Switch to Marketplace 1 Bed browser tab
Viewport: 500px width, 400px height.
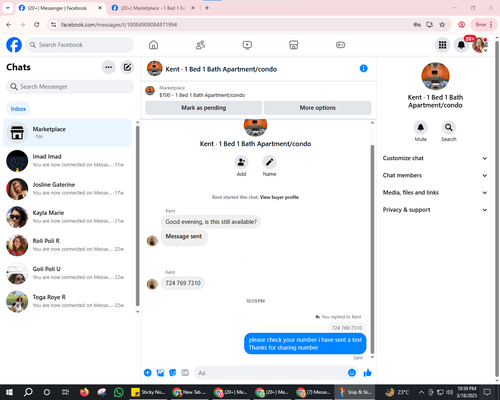(153, 8)
